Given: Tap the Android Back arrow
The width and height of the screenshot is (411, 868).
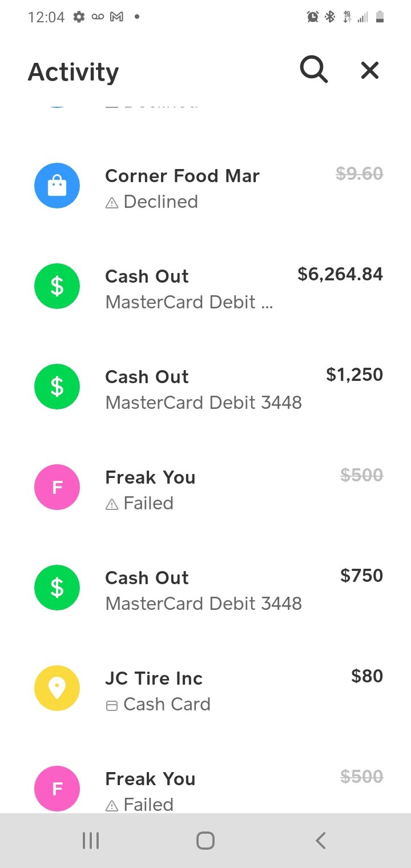Looking at the screenshot, I should point(321,841).
